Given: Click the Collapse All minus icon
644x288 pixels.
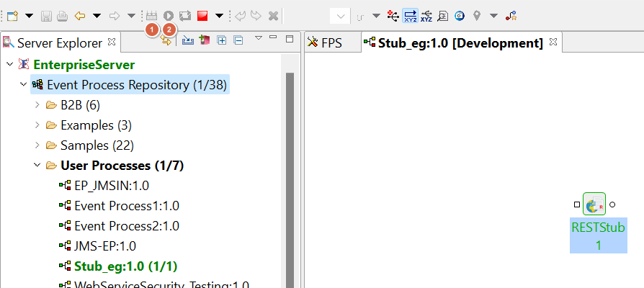Looking at the screenshot, I should click(x=238, y=40).
